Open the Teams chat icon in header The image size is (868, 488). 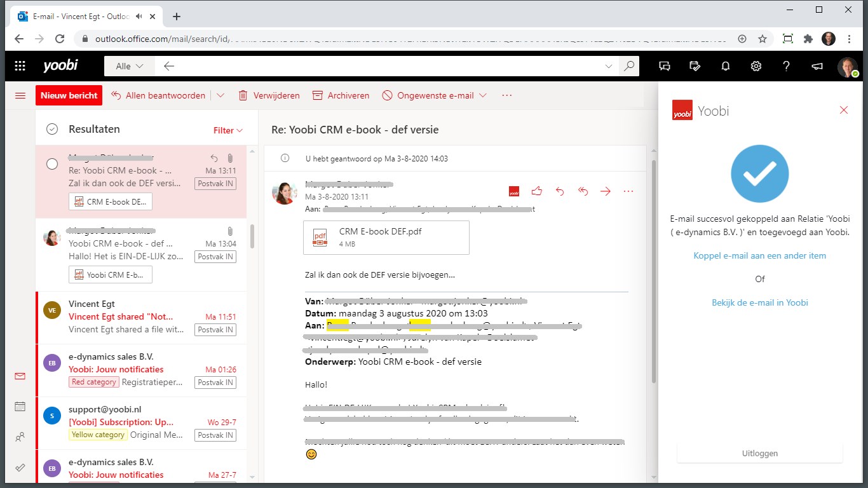point(665,66)
